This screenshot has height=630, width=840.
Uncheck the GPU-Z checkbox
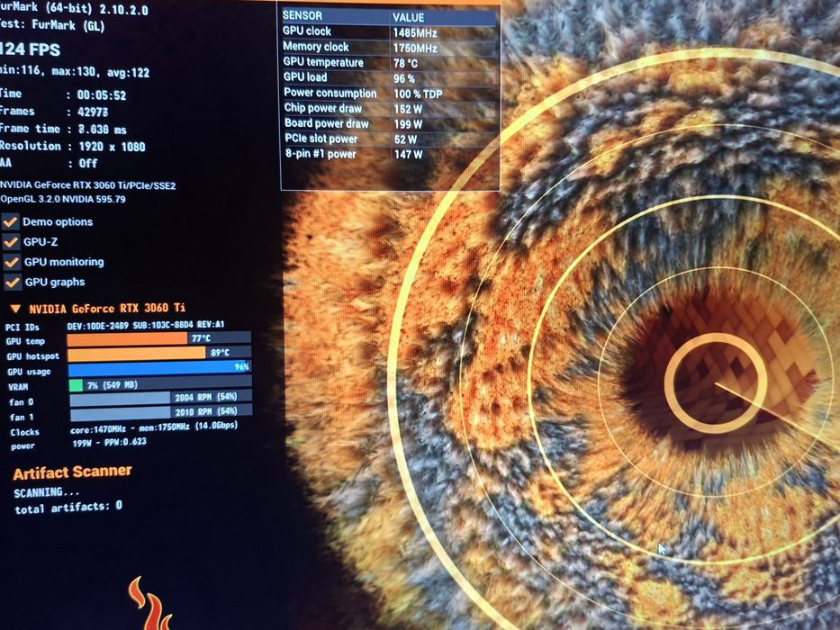click(11, 242)
